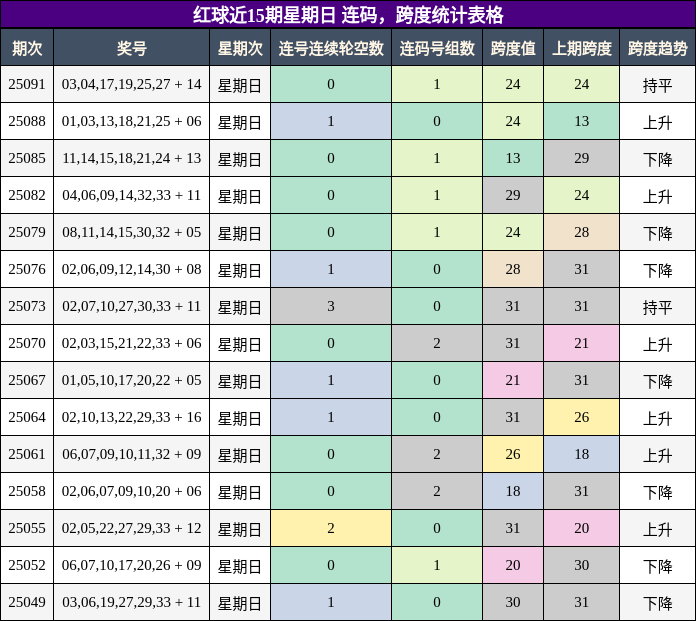Click winning numbers 03,04,17,19,25,27 + 14
Viewport: 696px width, 621px height.
[131, 84]
